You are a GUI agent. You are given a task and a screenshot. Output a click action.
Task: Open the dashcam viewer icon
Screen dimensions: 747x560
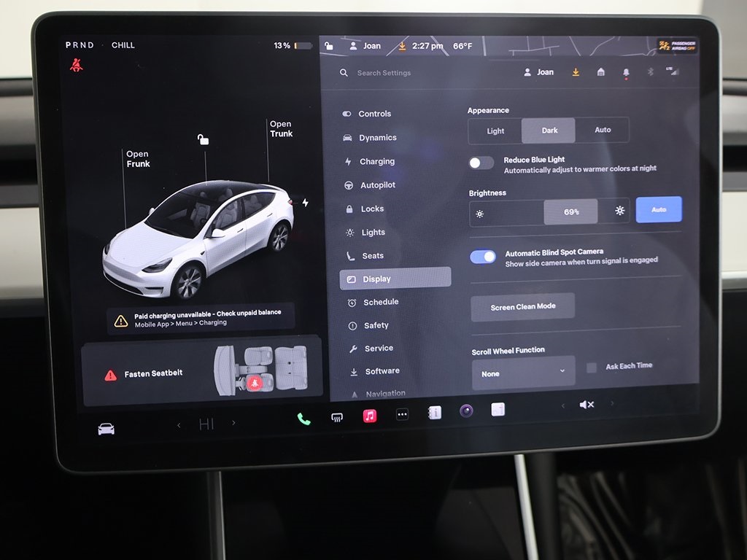466,412
